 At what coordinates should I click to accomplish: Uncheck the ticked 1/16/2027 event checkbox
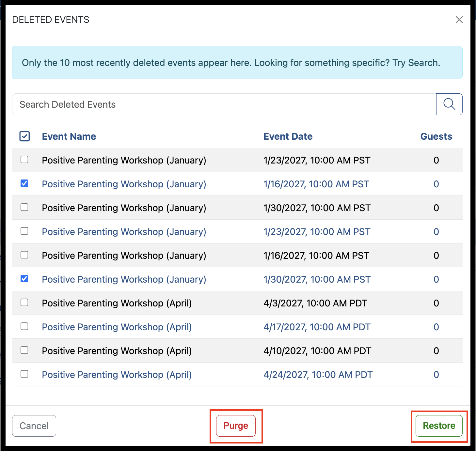[24, 183]
